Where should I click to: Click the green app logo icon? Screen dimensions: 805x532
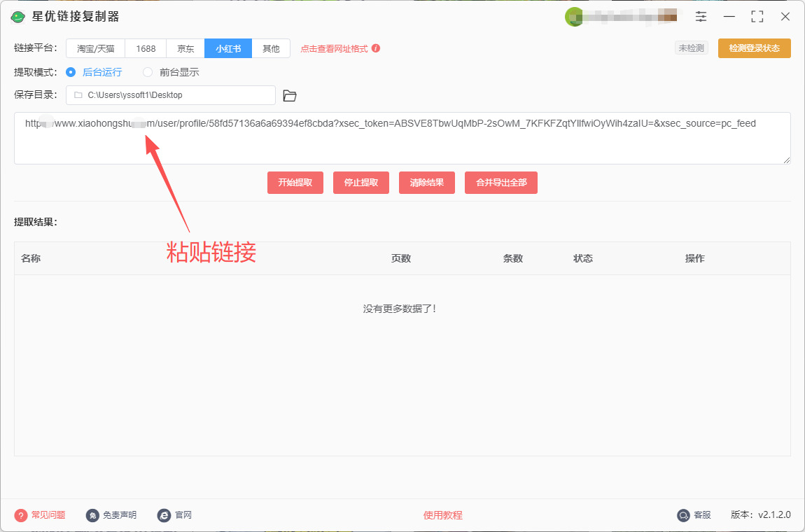coord(18,17)
